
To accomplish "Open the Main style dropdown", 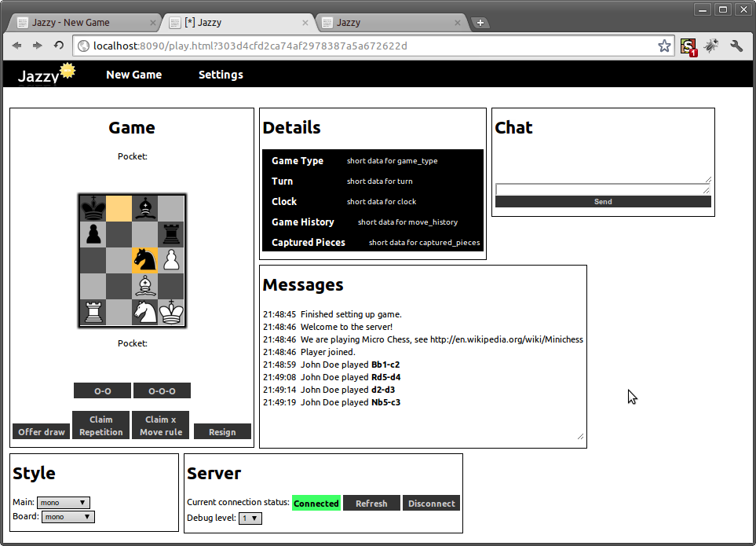I will (64, 503).
